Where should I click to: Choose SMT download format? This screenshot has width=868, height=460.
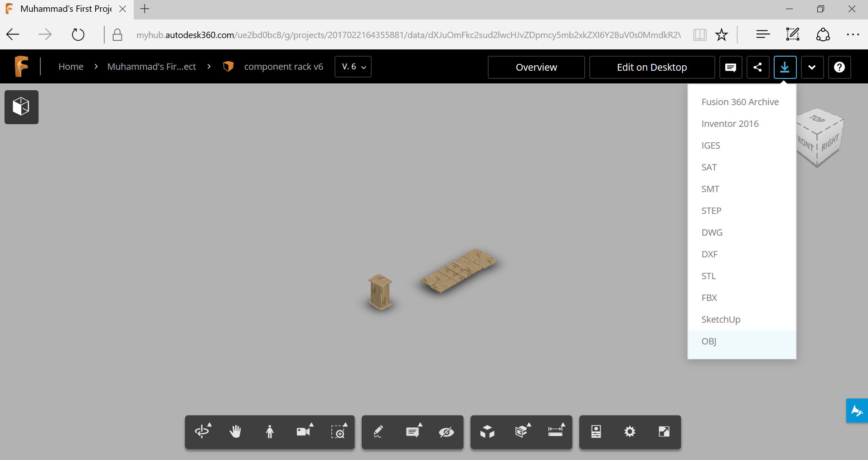click(742, 189)
